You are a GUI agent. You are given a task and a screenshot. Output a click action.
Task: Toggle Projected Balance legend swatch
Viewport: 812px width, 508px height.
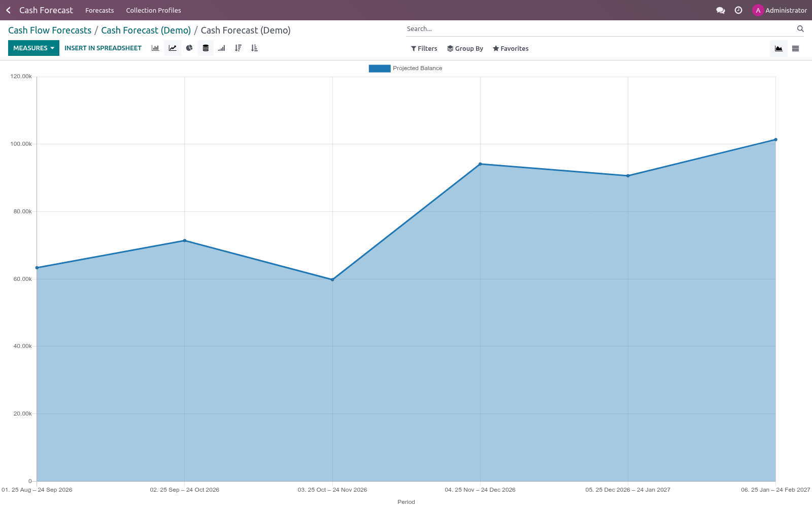[x=380, y=69]
